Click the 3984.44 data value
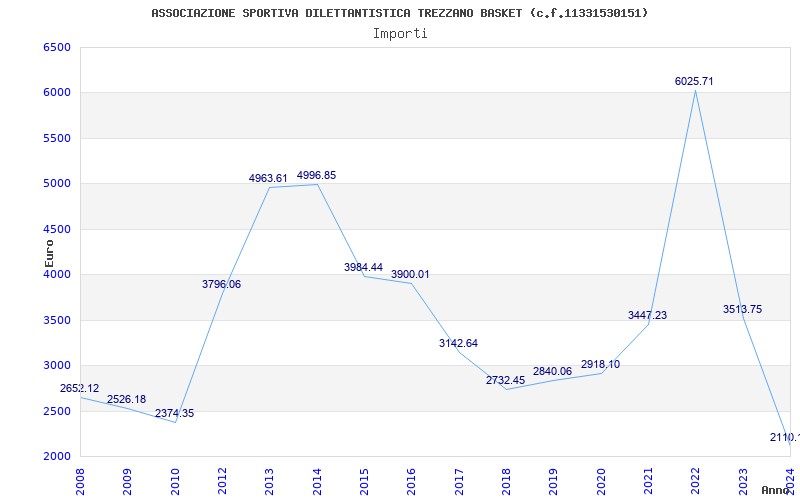The width and height of the screenshot is (800, 500). point(363,267)
